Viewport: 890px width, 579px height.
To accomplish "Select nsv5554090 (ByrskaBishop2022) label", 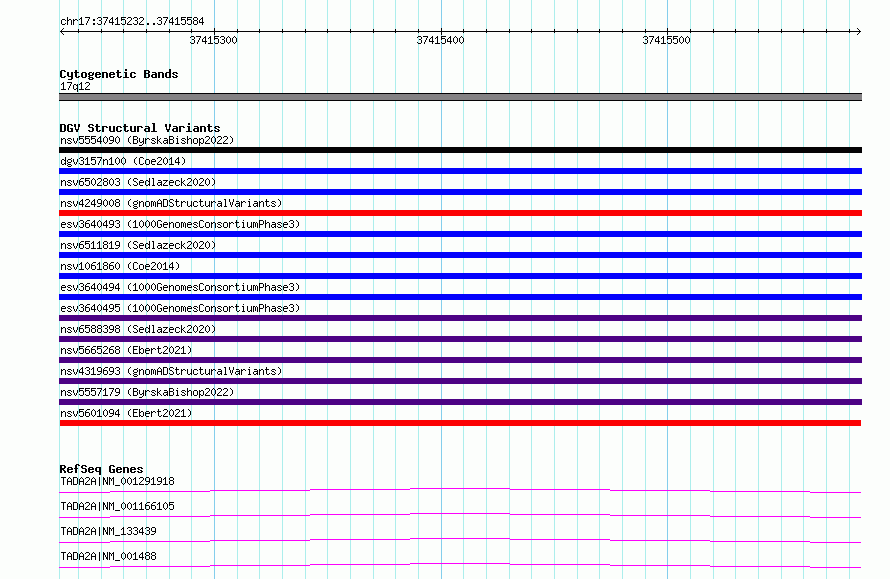I will [x=147, y=140].
